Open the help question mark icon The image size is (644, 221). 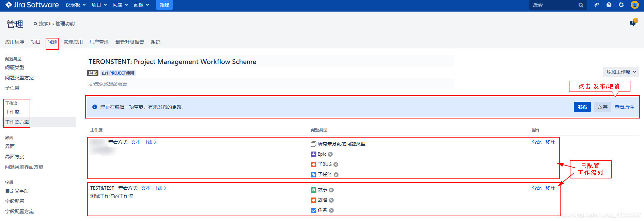(609, 5)
